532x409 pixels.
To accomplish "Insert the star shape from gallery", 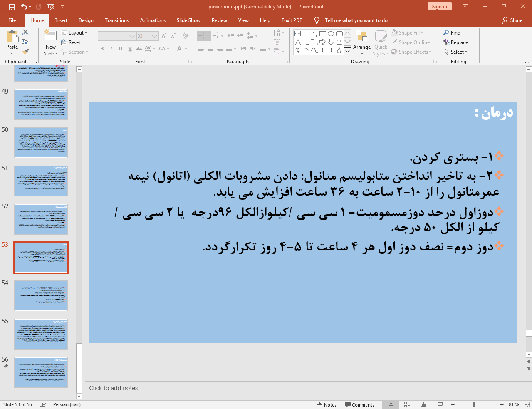I will (339, 50).
